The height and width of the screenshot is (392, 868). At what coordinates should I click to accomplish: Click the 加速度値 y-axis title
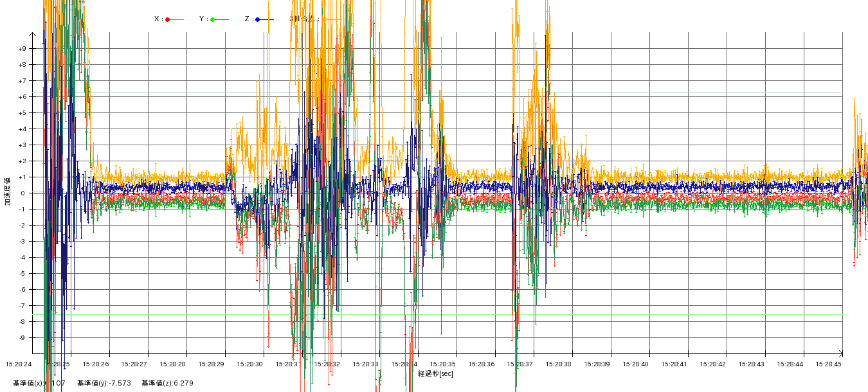pos(8,192)
